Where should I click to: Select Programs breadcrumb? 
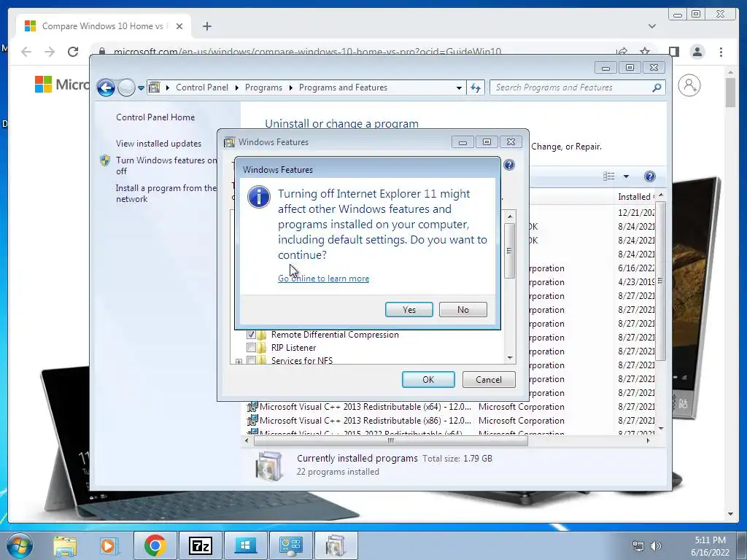click(263, 87)
